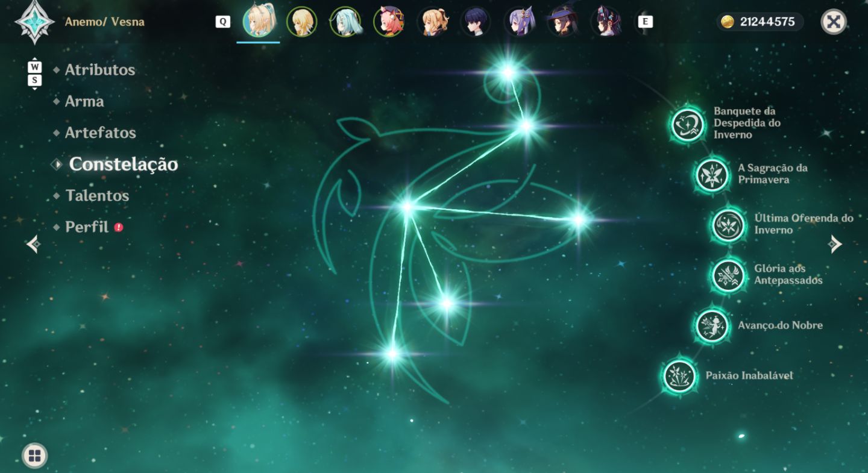Go to next character with right arrow
Viewport: 868px width, 473px height.
pos(835,244)
